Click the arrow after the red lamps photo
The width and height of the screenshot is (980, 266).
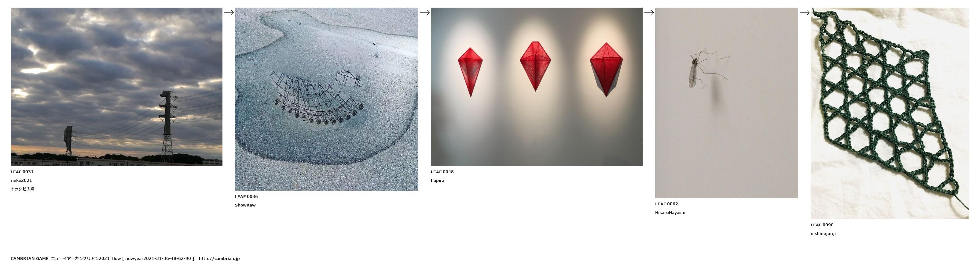coord(649,13)
